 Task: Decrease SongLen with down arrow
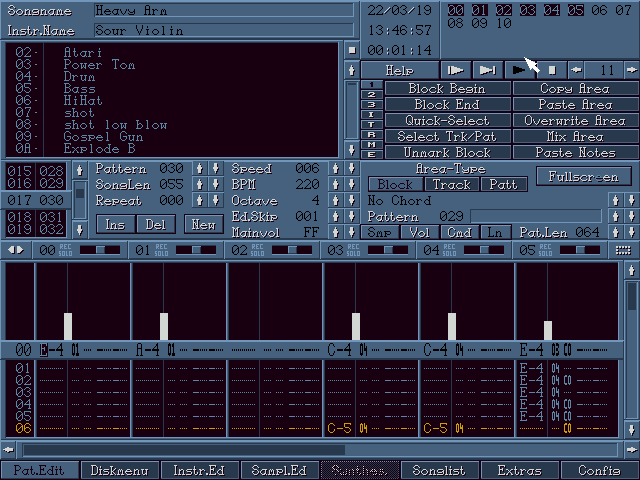[216, 184]
